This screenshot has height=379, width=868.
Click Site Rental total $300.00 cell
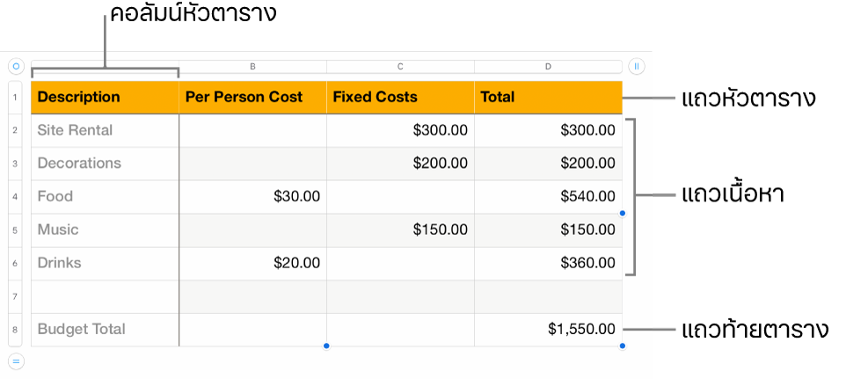549,130
